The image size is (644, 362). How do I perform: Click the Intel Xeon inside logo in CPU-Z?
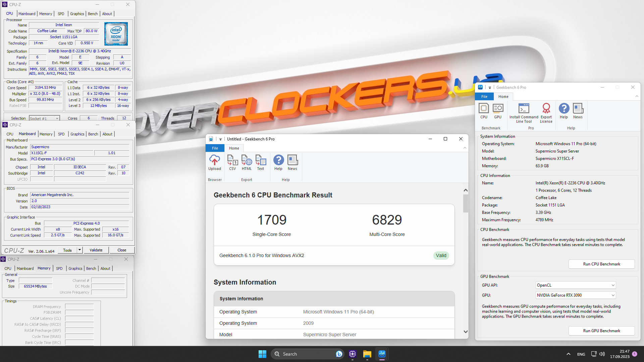pos(116,34)
